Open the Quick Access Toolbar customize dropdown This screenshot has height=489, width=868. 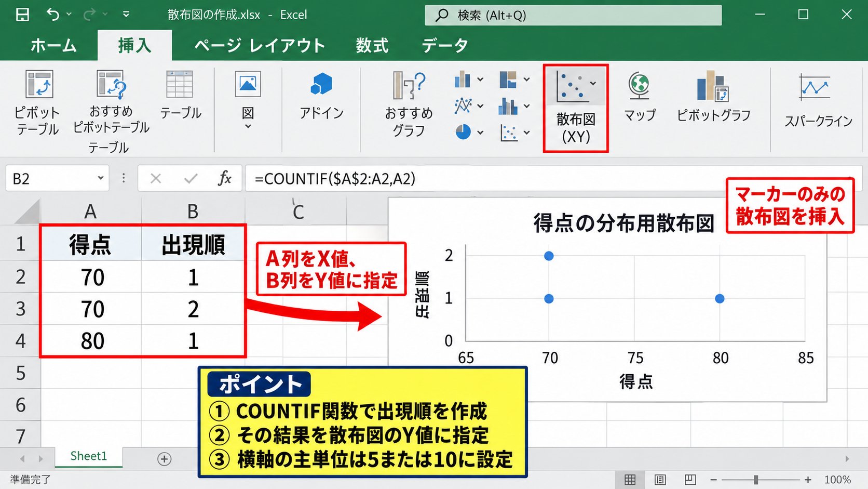126,15
